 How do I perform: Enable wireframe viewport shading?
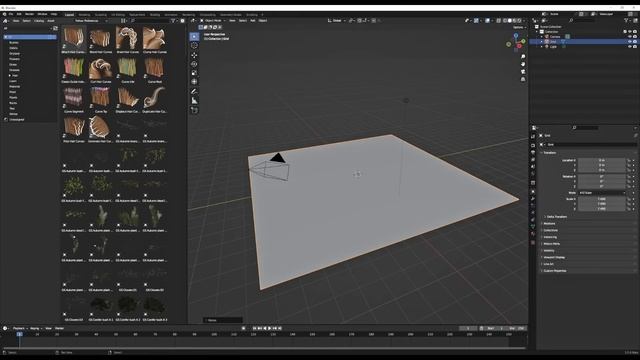point(505,20)
